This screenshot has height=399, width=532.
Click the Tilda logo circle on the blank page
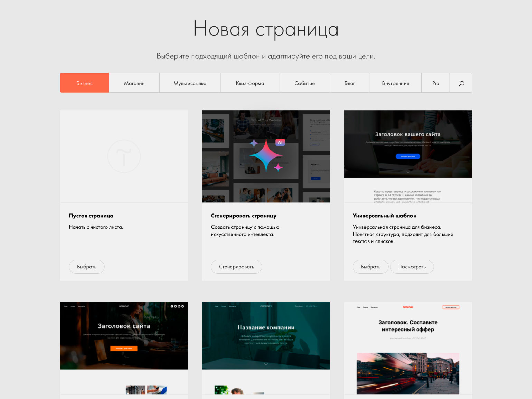(x=124, y=156)
